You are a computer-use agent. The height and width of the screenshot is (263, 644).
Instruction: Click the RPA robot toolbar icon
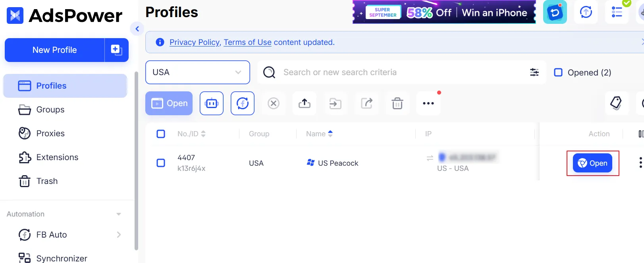coord(212,103)
